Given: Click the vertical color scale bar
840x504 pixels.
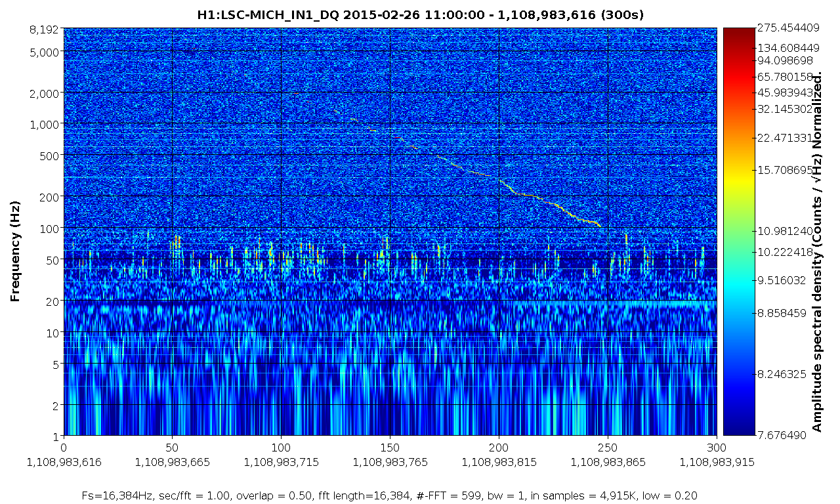Looking at the screenshot, I should (739, 232).
